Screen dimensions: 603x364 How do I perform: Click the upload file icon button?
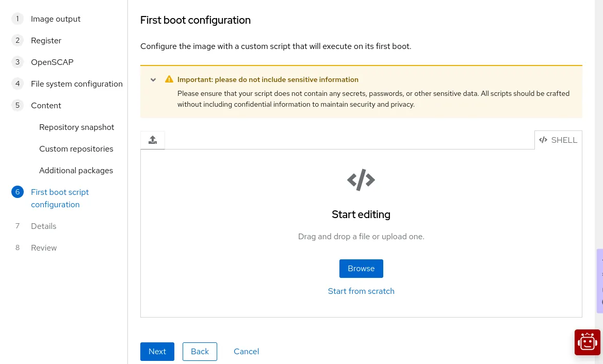pyautogui.click(x=153, y=140)
